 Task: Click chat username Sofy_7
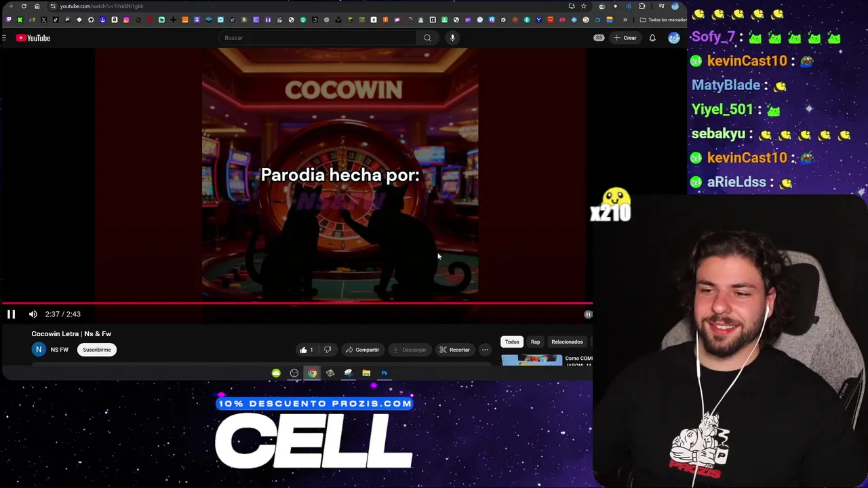(x=713, y=37)
